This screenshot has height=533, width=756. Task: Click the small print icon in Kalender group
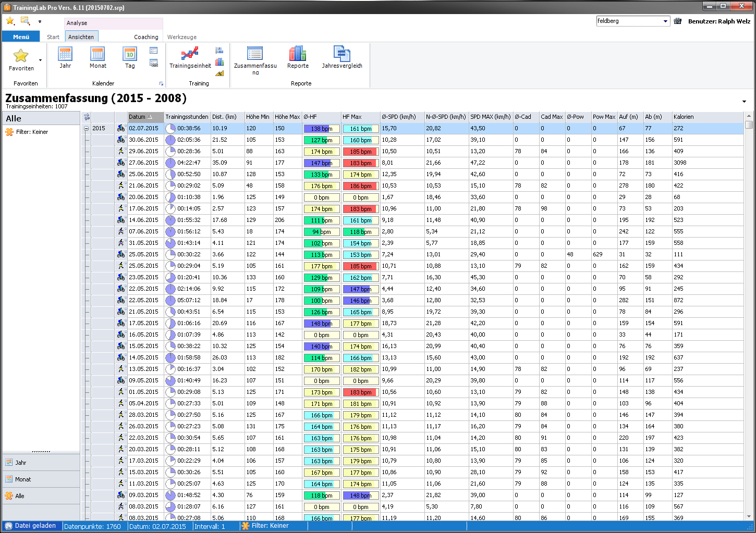point(154,63)
